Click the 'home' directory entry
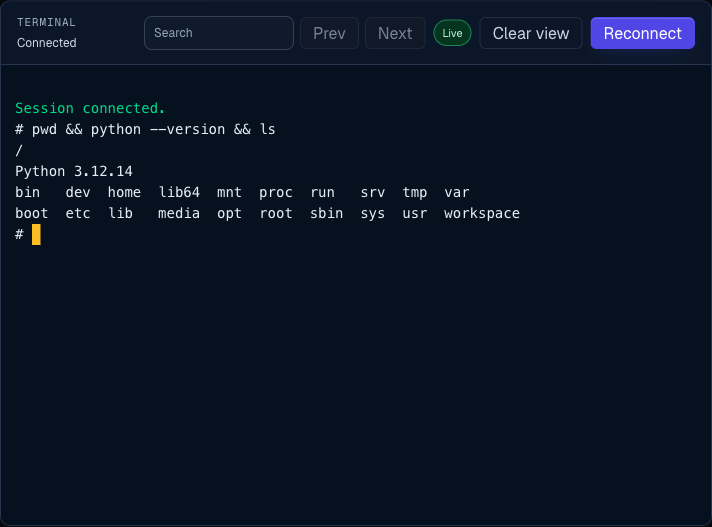Viewport: 712px width, 527px height. click(124, 192)
